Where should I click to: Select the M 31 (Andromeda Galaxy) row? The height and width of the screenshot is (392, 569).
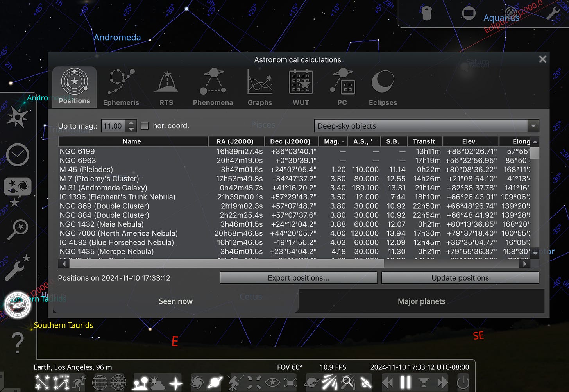(295, 188)
